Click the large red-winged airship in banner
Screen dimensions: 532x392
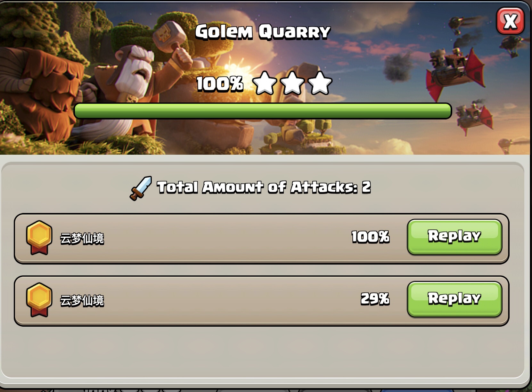coord(455,72)
